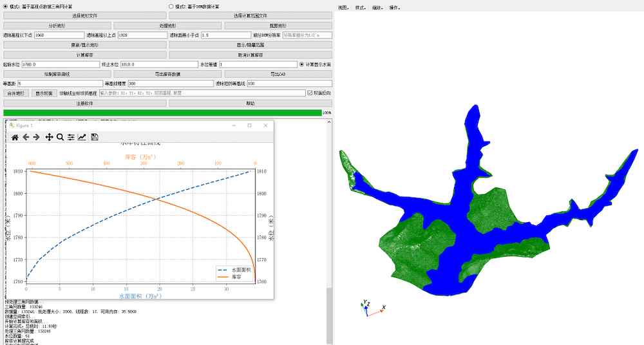Viewport: 644px width, 345px height.
Task: Tick the checkbox right of the profile input
Action: 310,93
